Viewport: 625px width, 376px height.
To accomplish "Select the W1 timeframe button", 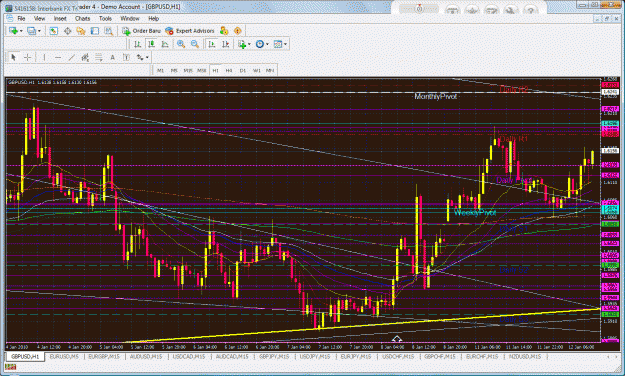I will click(x=256, y=71).
